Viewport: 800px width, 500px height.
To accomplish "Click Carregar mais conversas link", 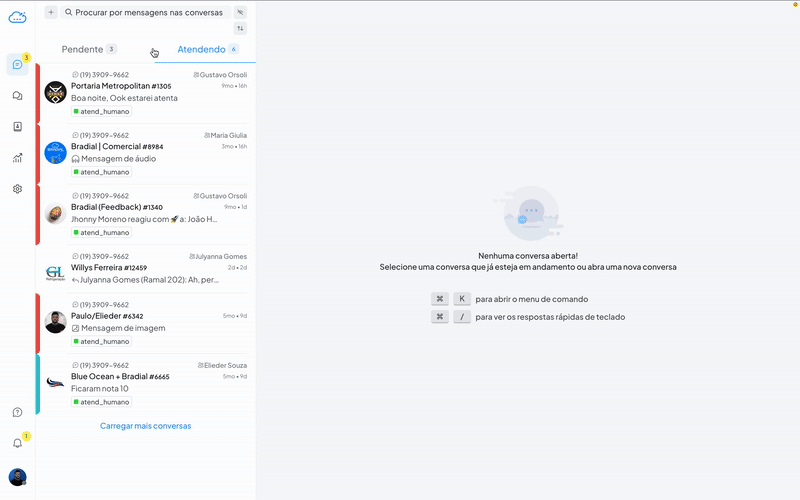I will coord(145,426).
